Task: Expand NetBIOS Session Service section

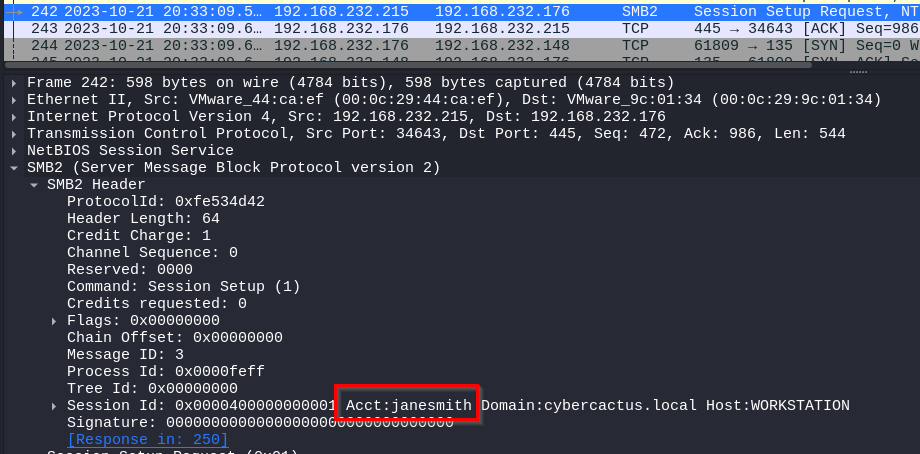Action: pos(14,150)
